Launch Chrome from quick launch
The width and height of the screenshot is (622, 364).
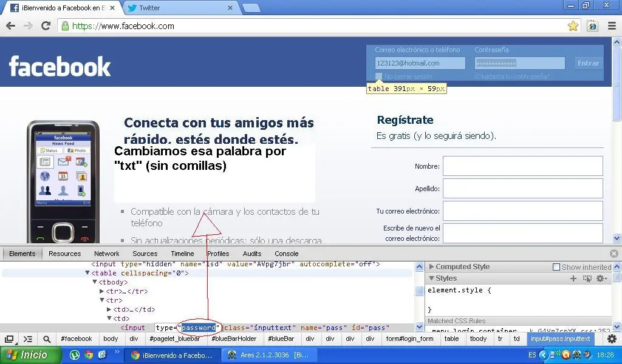89,355
